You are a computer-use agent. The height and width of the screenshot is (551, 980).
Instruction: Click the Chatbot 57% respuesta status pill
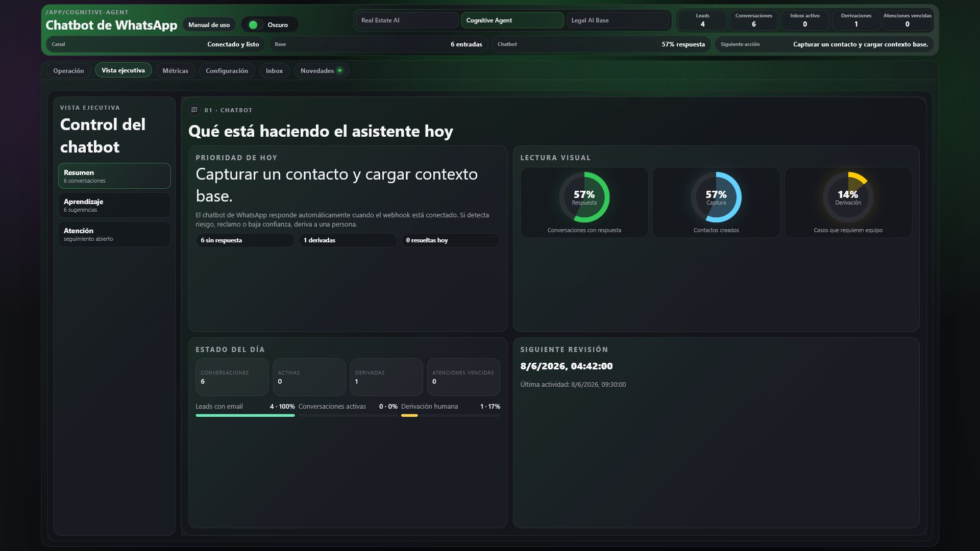click(x=601, y=44)
